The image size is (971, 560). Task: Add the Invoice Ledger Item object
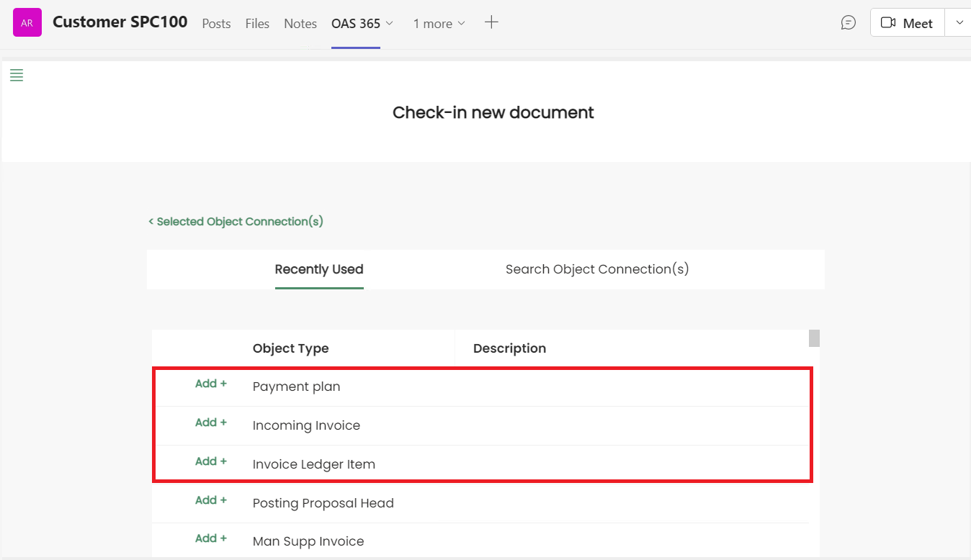[x=211, y=461]
